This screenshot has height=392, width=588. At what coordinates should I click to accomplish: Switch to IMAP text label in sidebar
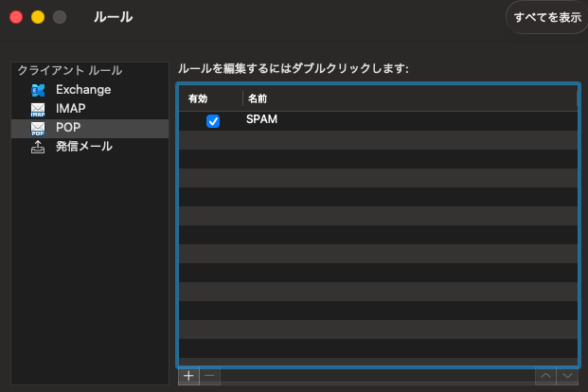coord(71,109)
